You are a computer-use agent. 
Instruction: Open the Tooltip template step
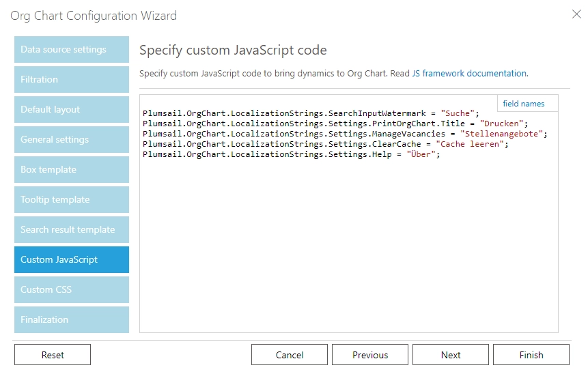(72, 199)
